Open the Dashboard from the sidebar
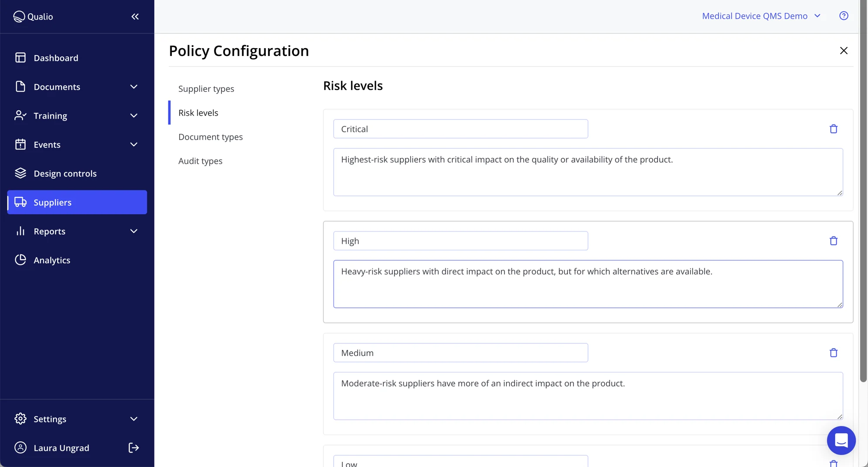 (56, 58)
